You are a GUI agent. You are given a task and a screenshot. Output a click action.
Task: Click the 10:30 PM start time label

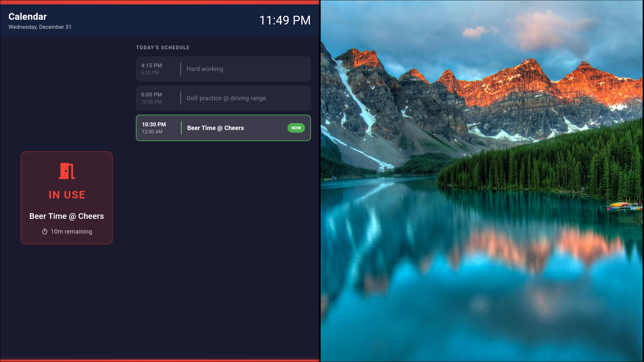154,124
